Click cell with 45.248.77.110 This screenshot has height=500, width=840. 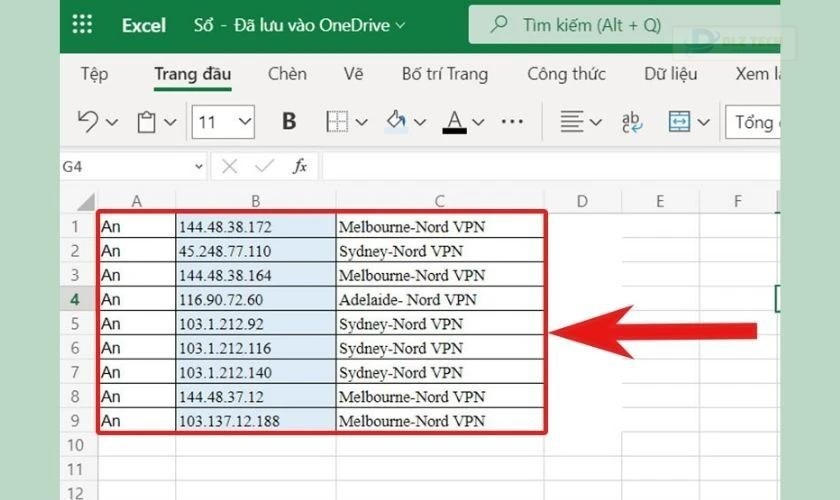256,250
